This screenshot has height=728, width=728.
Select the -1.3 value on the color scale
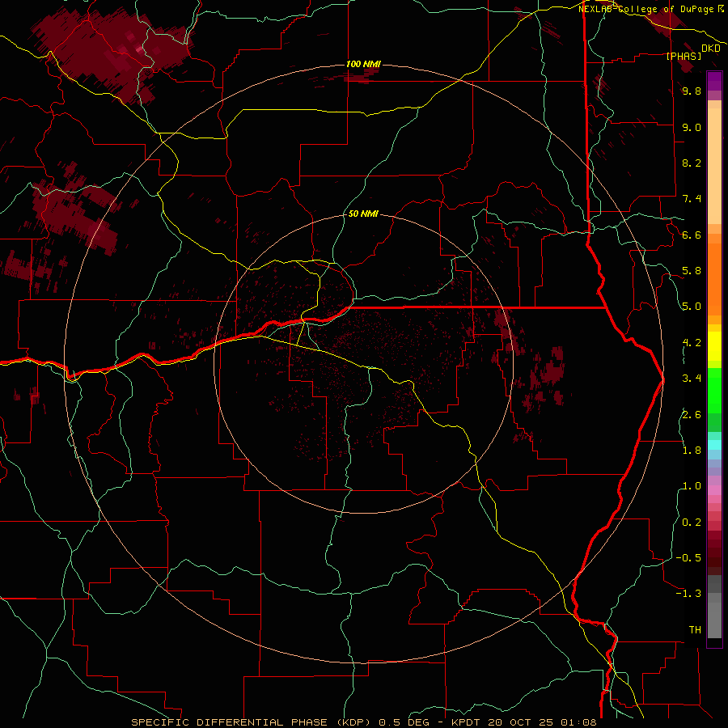(688, 594)
